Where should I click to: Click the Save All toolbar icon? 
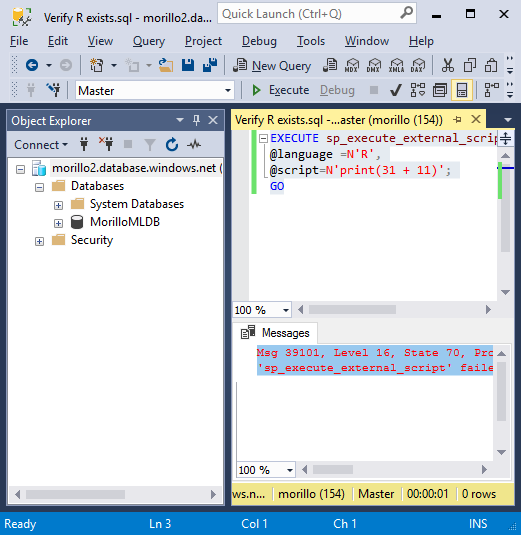click(210, 65)
